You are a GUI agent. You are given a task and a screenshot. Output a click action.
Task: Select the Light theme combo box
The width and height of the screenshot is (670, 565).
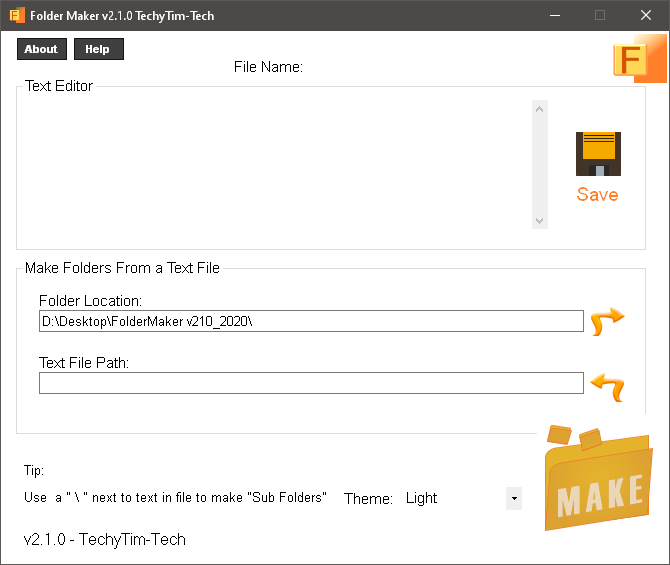462,498
